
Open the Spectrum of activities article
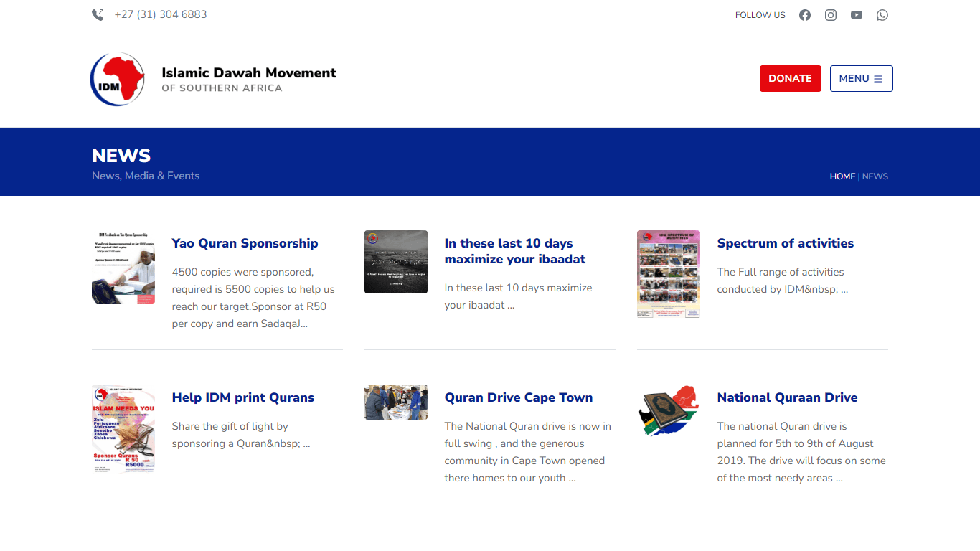click(x=786, y=243)
